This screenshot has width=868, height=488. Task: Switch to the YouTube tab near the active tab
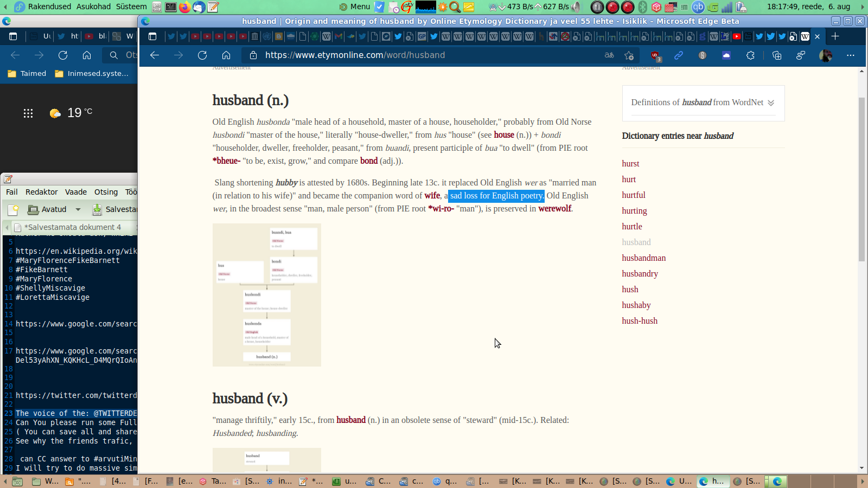[x=737, y=36]
